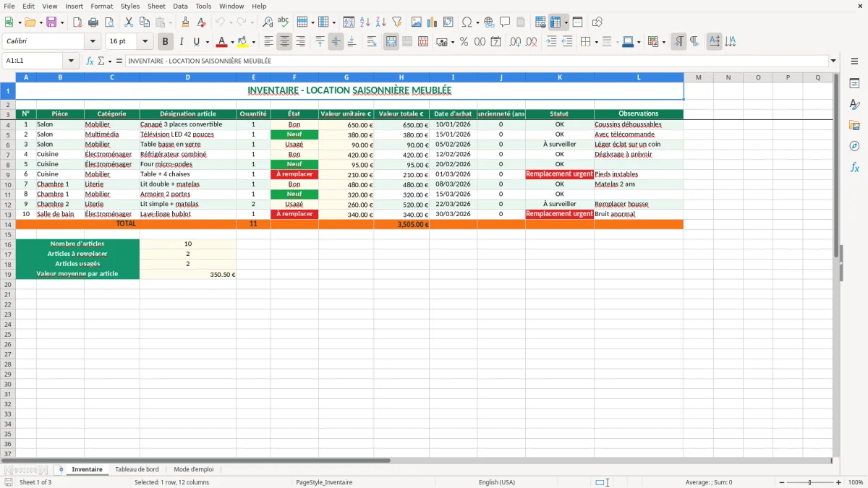This screenshot has width=868, height=488.
Task: Apply AutoFilter funnel icon
Action: point(396,22)
